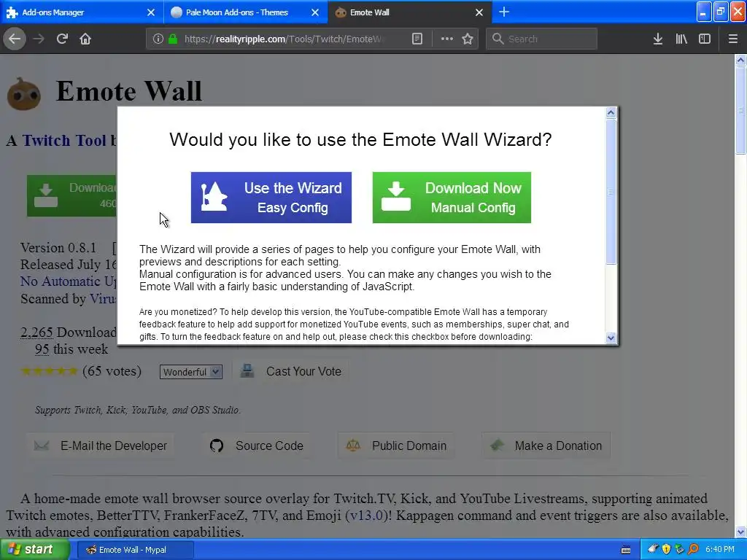Close the Pale Moon Add-ons Themes tab
Viewport: 747px width, 560px height.
point(315,12)
